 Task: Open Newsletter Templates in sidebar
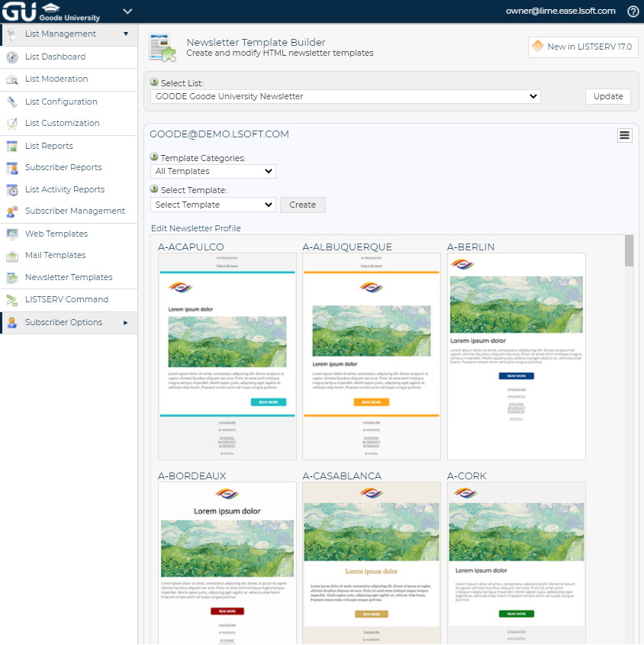[69, 278]
